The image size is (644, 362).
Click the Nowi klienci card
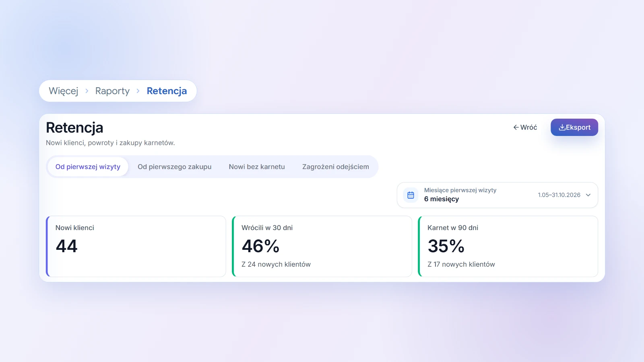pyautogui.click(x=136, y=247)
